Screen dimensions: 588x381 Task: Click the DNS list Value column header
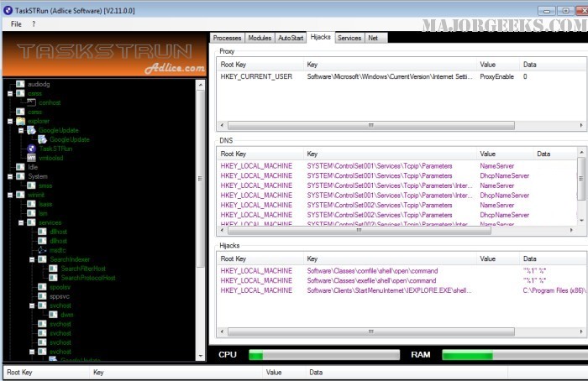point(505,154)
